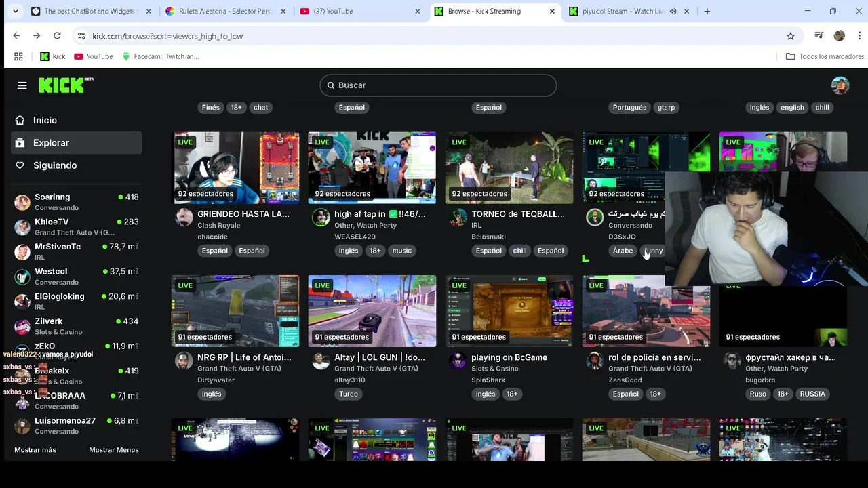
Task: Open GRIENDEO HASTA LA stream thumbnail
Action: (236, 167)
